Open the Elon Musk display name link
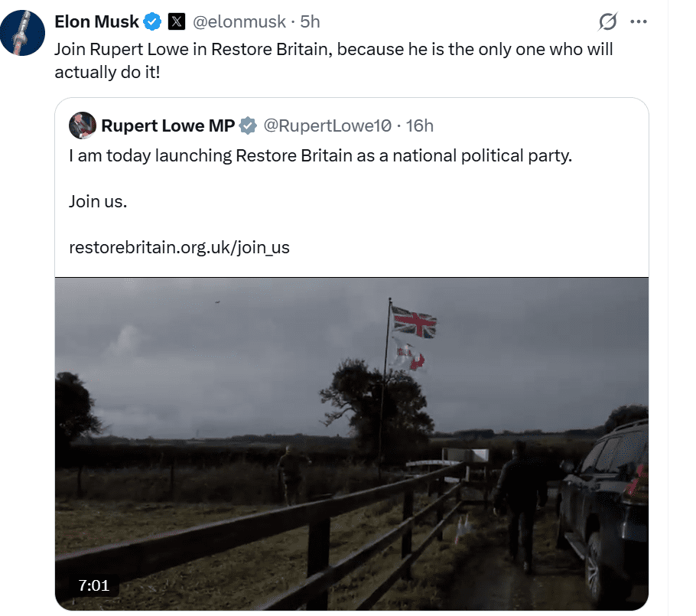 click(96, 22)
